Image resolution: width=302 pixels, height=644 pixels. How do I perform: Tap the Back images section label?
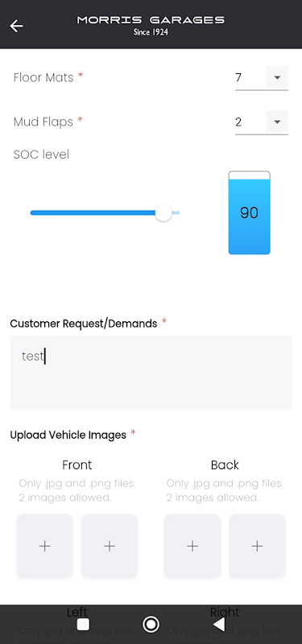tap(225, 464)
